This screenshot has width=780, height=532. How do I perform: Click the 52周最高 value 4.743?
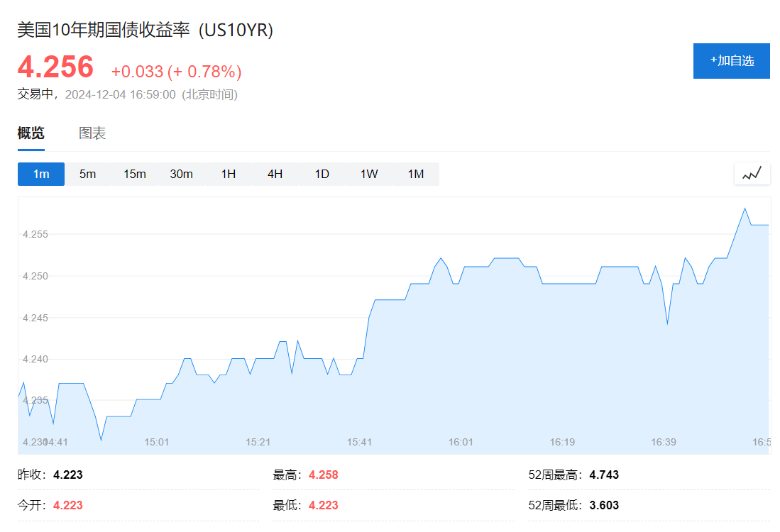(604, 475)
